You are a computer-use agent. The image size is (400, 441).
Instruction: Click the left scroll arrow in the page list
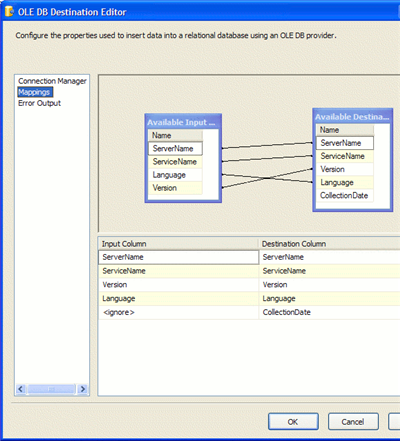pyautogui.click(x=21, y=389)
